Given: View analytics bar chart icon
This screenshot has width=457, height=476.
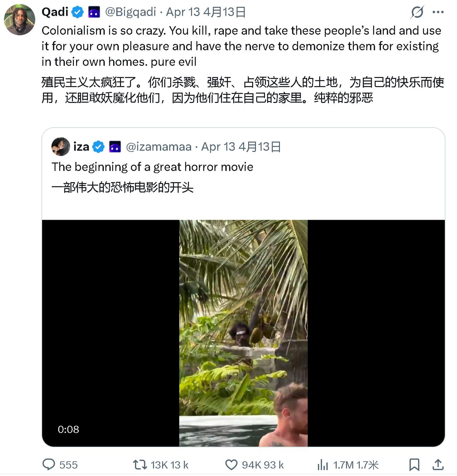Looking at the screenshot, I should pyautogui.click(x=323, y=465).
